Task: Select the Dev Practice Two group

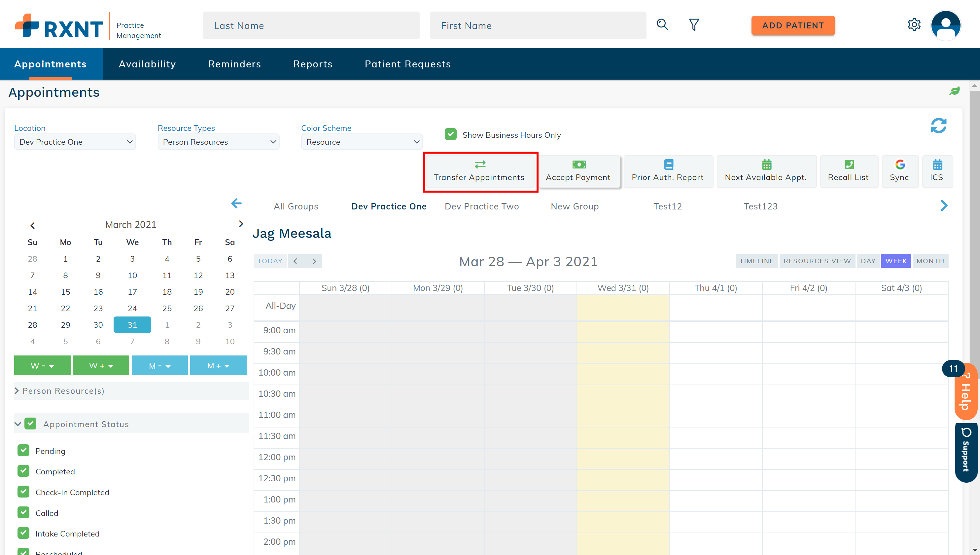Action: point(482,206)
